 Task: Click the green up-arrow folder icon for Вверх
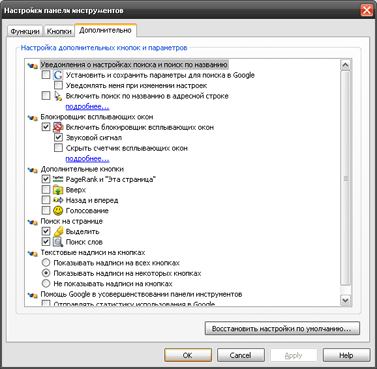[x=58, y=190]
